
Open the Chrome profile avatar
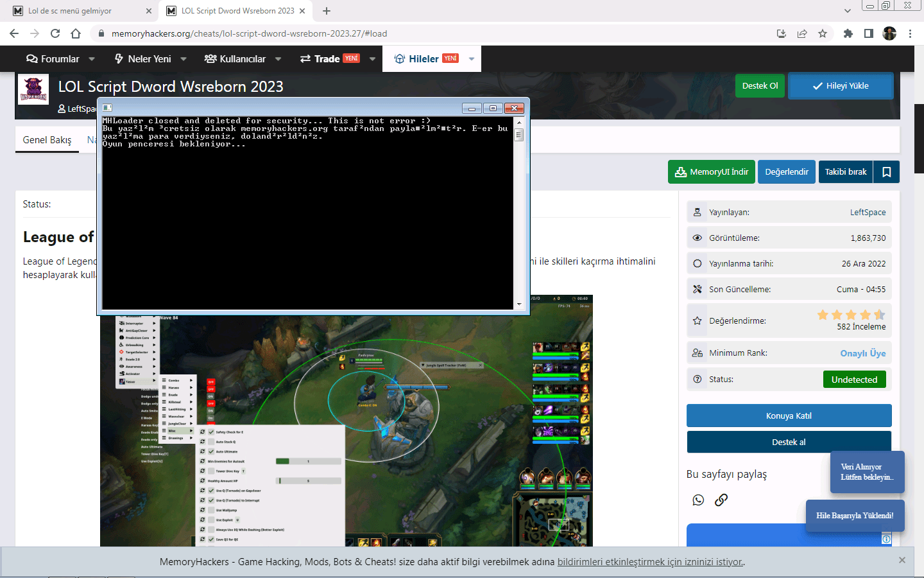pyautogui.click(x=889, y=33)
